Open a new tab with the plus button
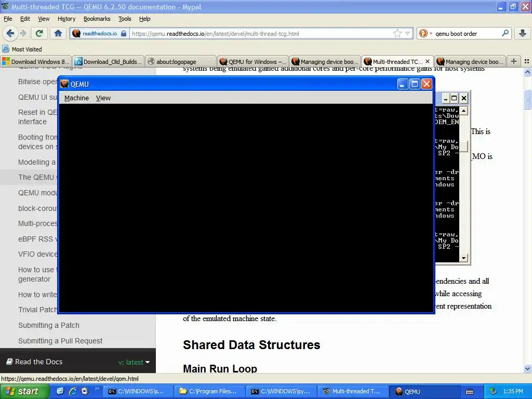The image size is (532, 399). (x=514, y=61)
